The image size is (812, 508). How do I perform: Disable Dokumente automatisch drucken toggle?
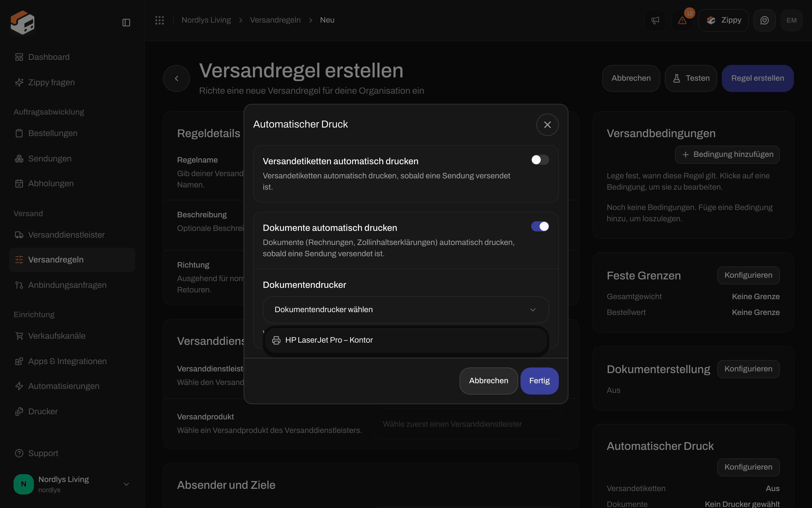click(540, 226)
